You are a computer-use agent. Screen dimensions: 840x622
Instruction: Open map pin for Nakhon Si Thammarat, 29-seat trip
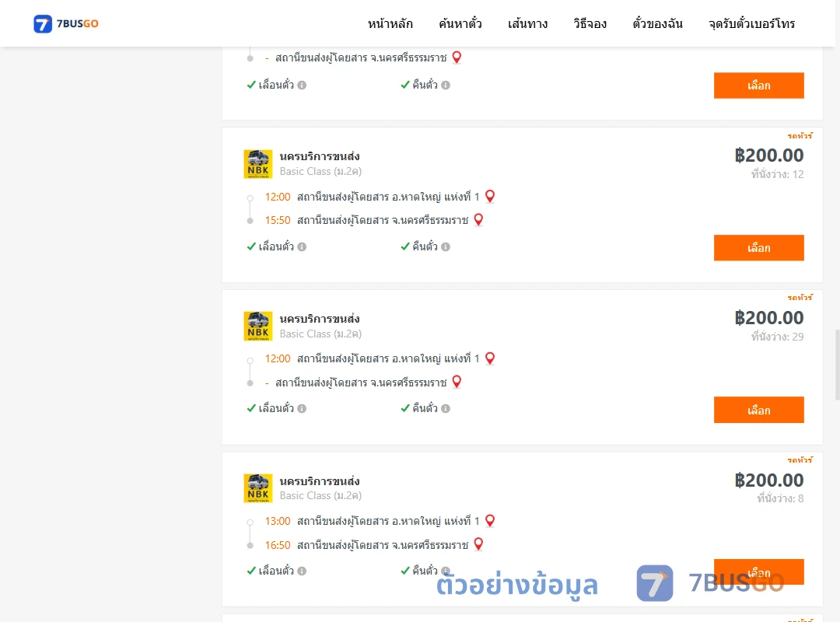coord(457,382)
